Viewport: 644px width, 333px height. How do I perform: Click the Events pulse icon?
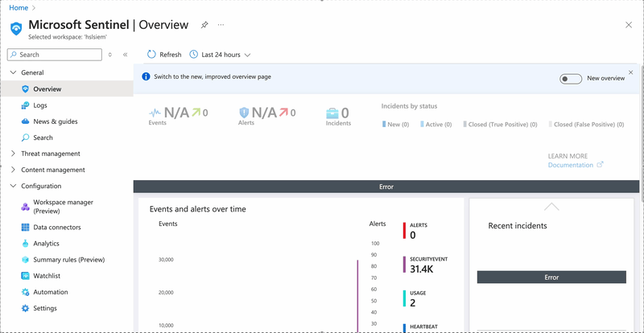point(155,112)
